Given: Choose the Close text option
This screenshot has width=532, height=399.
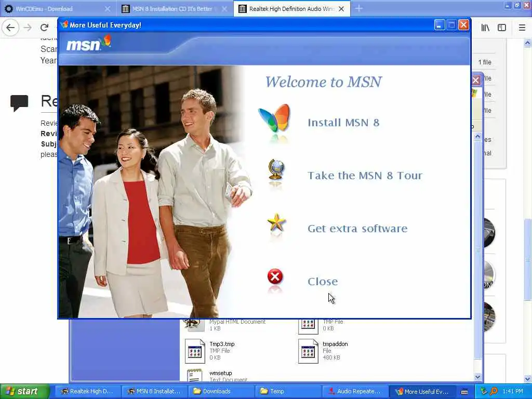Looking at the screenshot, I should (x=323, y=281).
